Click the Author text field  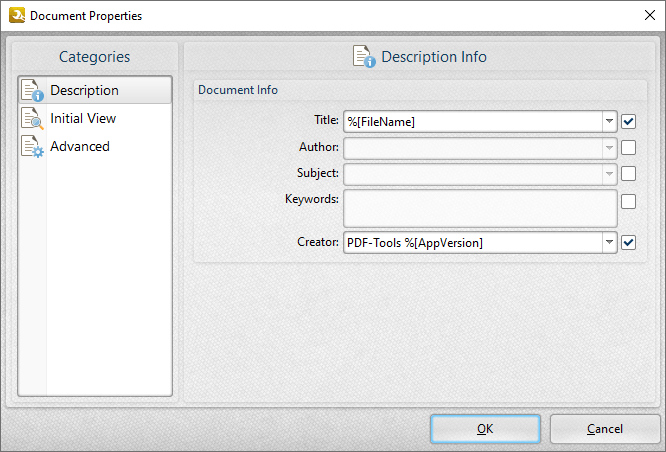click(x=473, y=148)
